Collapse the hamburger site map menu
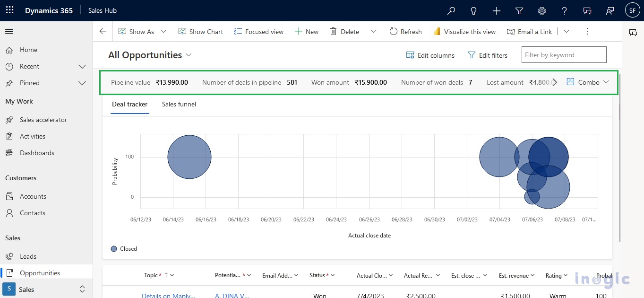 click(x=9, y=32)
